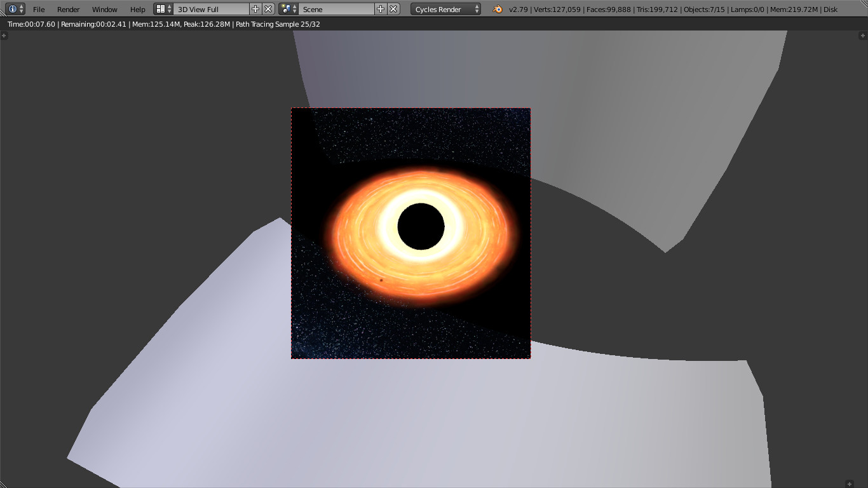Viewport: 868px width, 488px height.
Task: Expand the hidden region via the top-left plus handle
Action: [4, 35]
